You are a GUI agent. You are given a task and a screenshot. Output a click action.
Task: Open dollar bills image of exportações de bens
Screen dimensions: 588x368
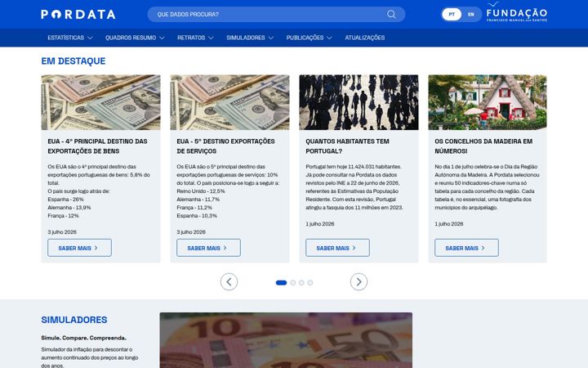[x=101, y=102]
